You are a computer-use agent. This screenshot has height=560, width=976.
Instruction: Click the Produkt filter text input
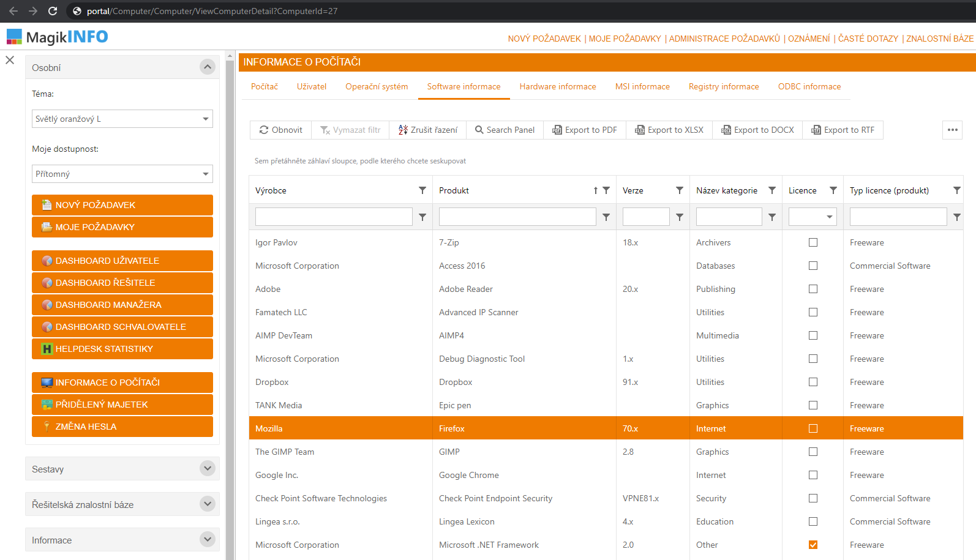[517, 217]
